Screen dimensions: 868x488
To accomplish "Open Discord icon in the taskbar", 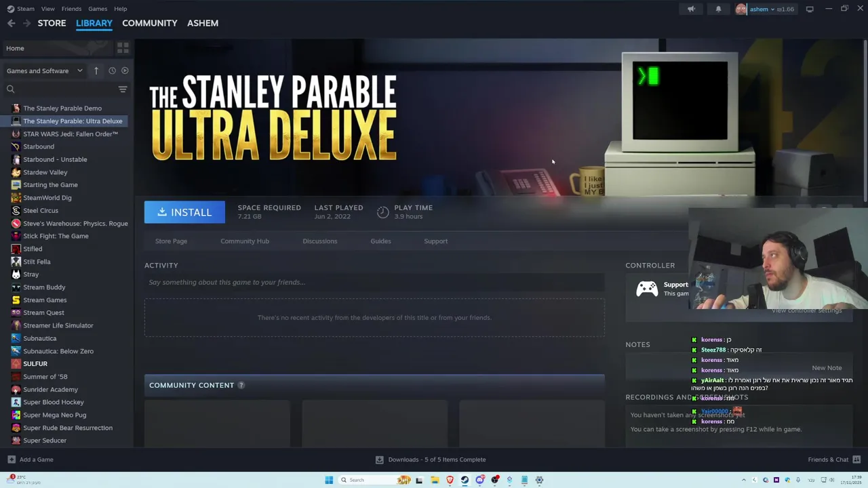I will 480,480.
